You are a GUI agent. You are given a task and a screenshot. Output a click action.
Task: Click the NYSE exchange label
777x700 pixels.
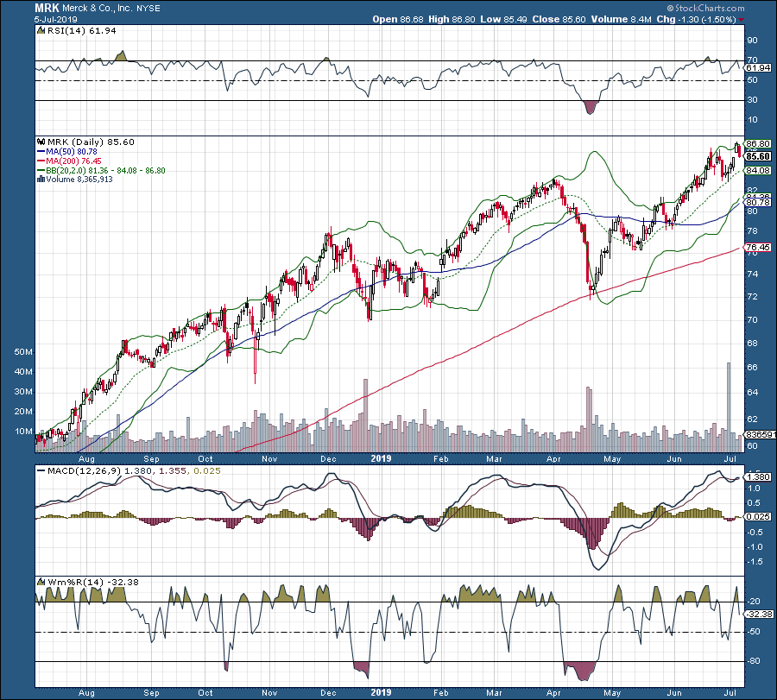(148, 9)
